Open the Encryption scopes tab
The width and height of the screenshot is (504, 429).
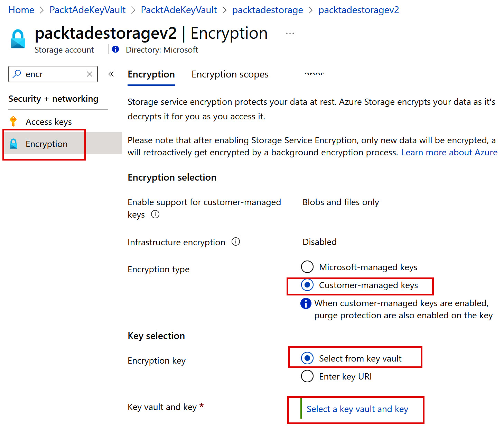(x=230, y=74)
